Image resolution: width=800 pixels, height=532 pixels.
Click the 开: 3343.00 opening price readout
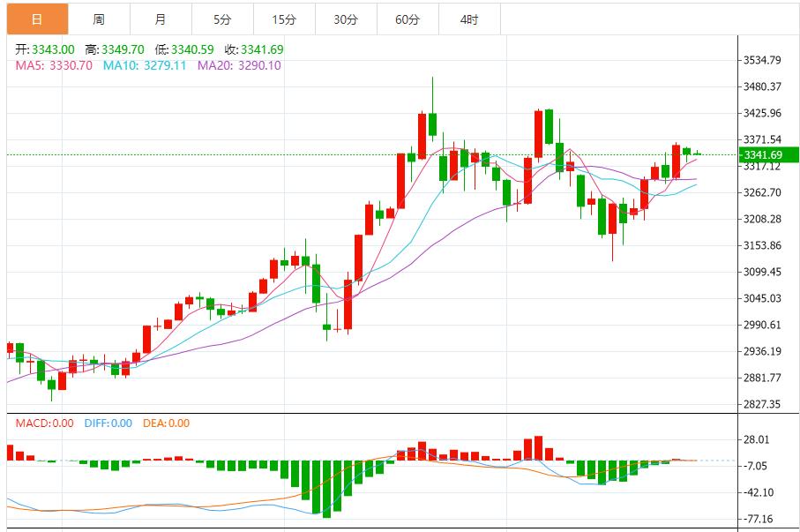click(45, 49)
